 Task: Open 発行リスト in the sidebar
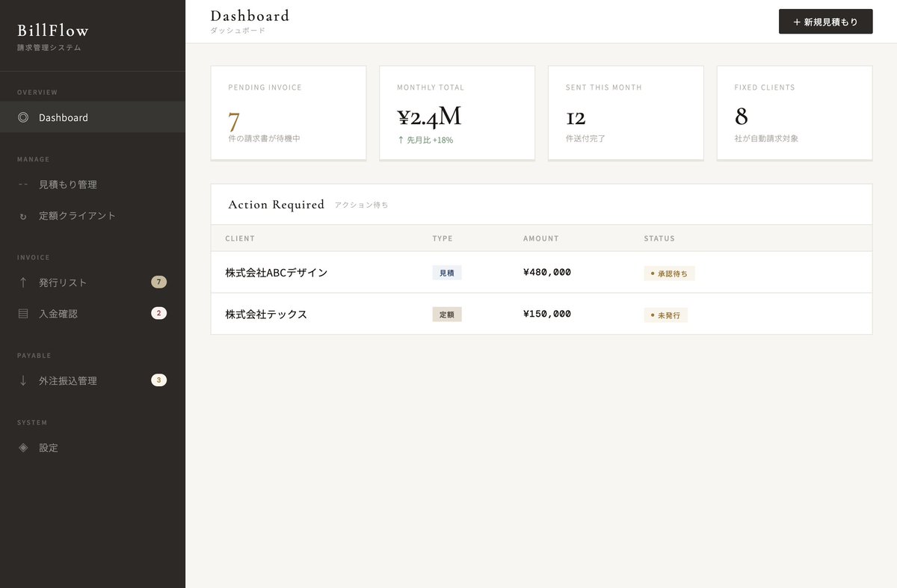93,282
